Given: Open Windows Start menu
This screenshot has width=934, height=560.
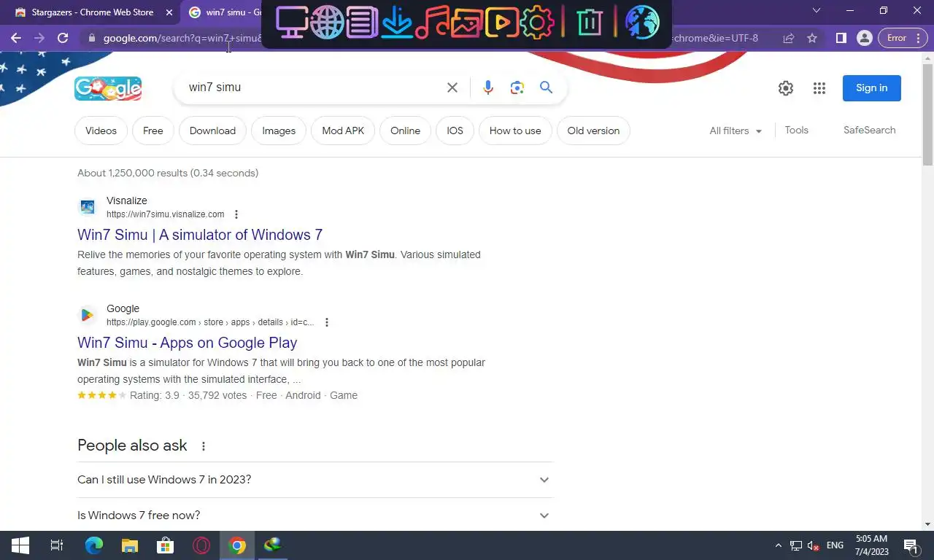Looking at the screenshot, I should click(20, 545).
